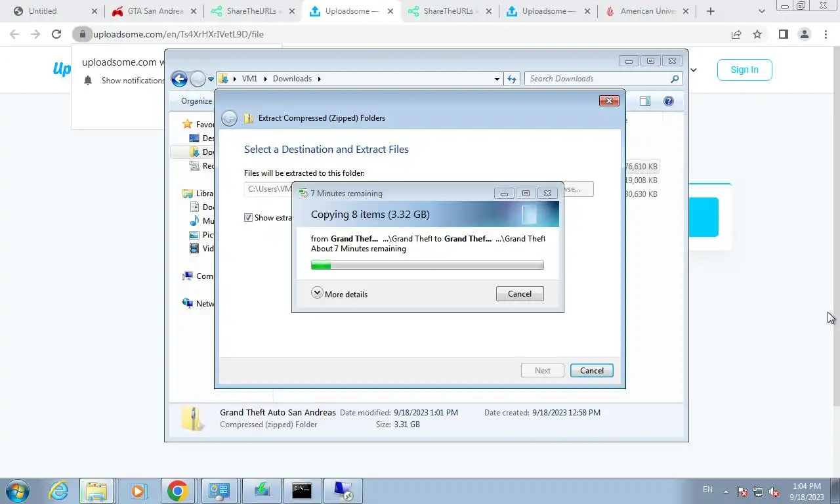This screenshot has width=840, height=504.
Task: Open Windows Explorer from the taskbar
Action: (96, 491)
